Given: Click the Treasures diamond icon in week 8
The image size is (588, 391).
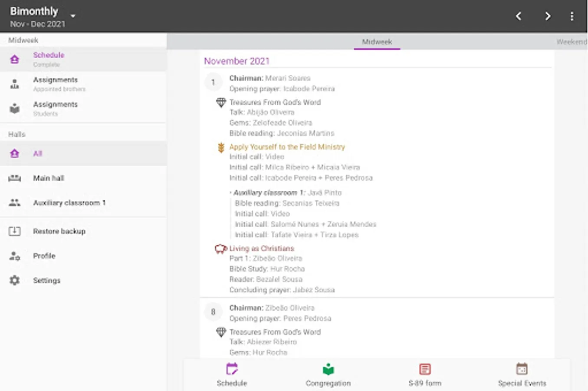Looking at the screenshot, I should pyautogui.click(x=221, y=332).
